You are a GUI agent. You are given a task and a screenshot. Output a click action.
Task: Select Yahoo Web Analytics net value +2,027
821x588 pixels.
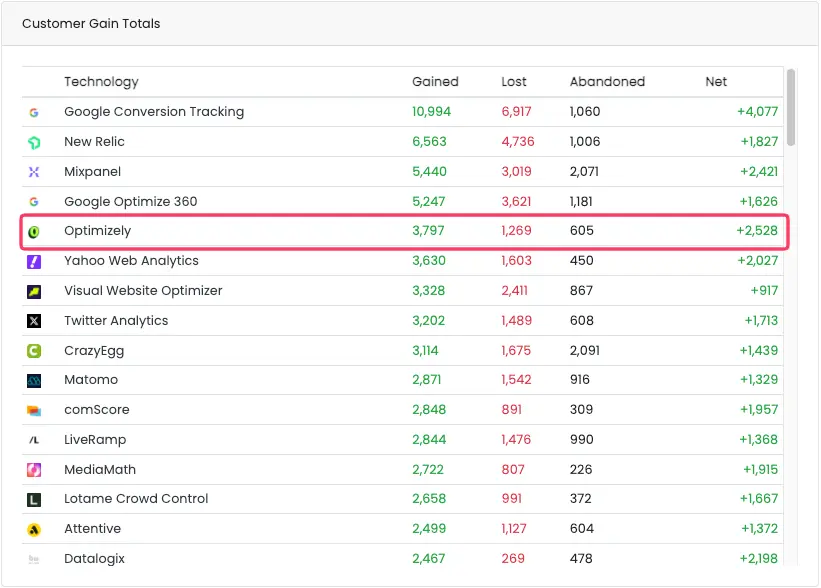click(x=758, y=260)
